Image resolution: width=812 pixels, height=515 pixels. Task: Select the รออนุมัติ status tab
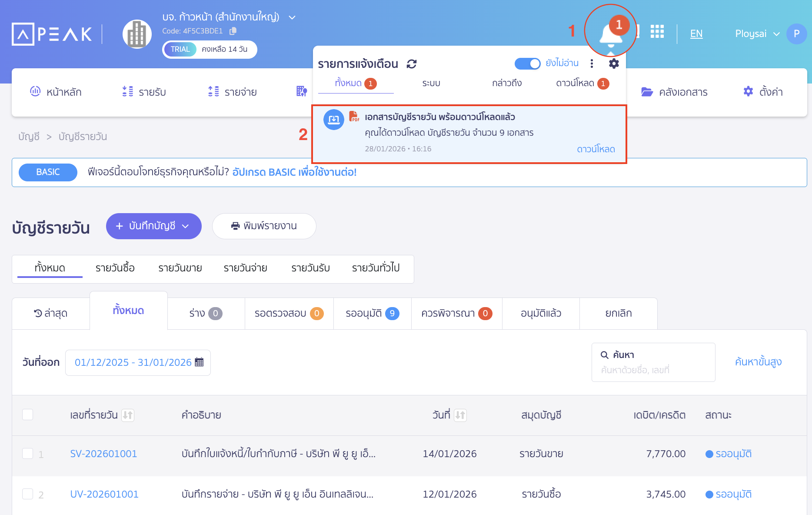372,313
